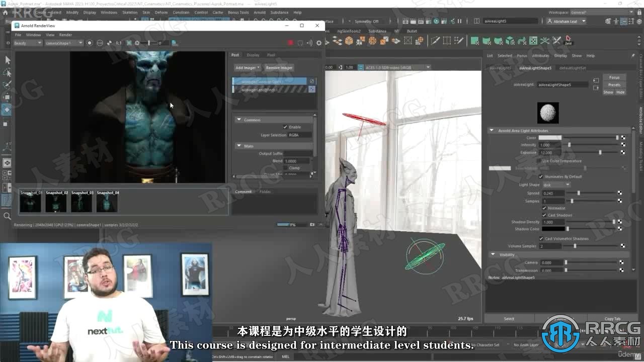Toggle the Clamp checkbox in Main section
This screenshot has height=362, width=644.
pyautogui.click(x=285, y=168)
